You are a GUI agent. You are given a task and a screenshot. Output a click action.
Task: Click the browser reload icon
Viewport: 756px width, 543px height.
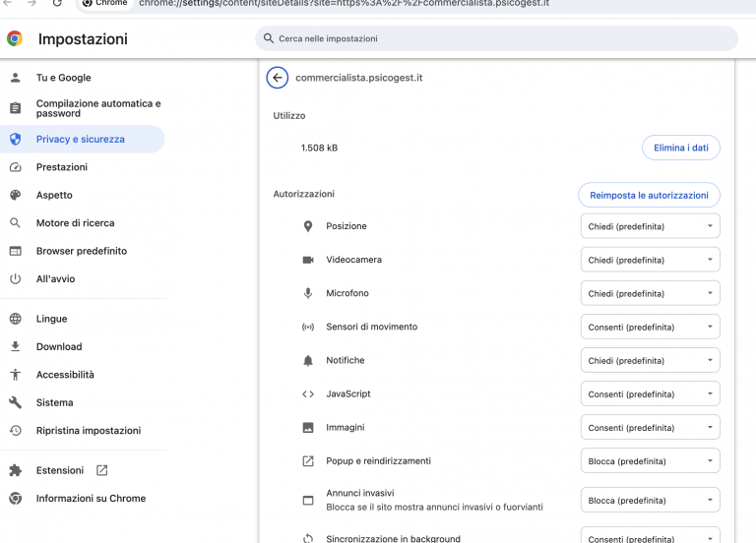(57, 3)
